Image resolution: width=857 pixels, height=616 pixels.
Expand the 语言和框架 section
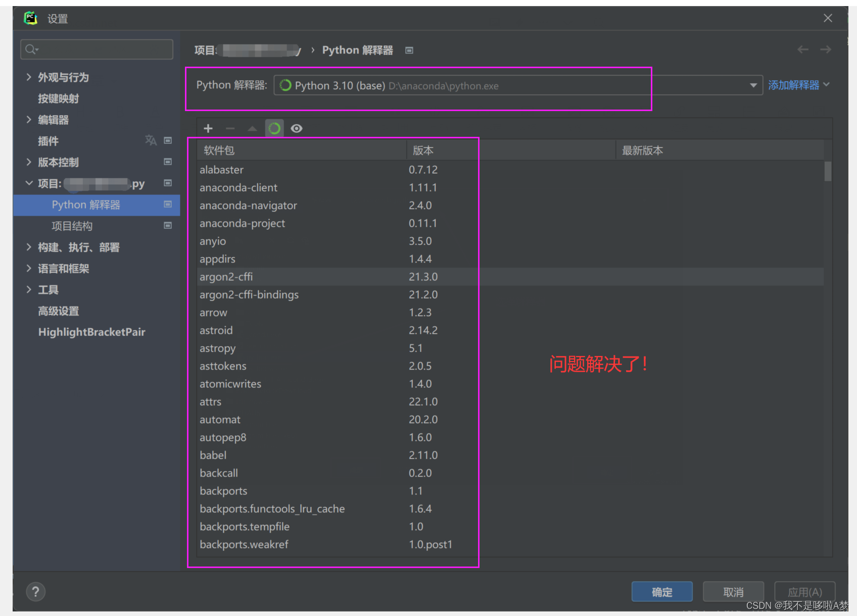pyautogui.click(x=29, y=268)
